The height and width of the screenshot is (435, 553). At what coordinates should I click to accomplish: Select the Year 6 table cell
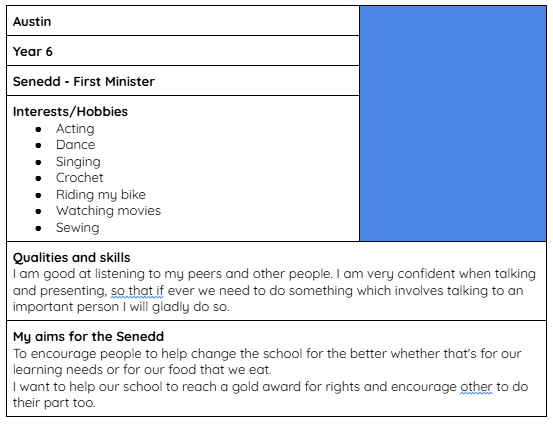click(x=183, y=51)
